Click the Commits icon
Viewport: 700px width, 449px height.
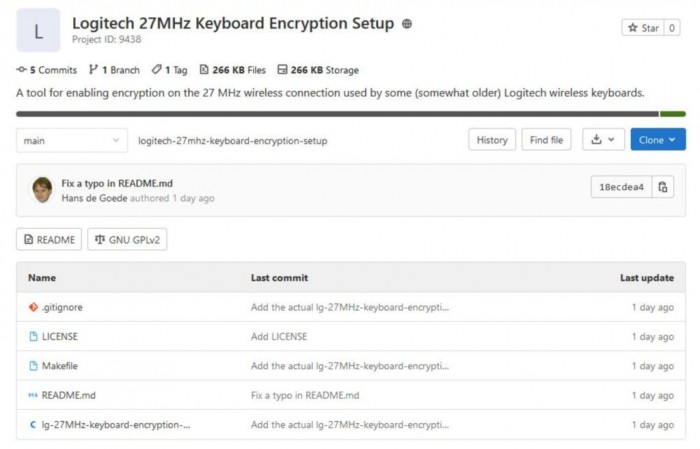pos(21,70)
